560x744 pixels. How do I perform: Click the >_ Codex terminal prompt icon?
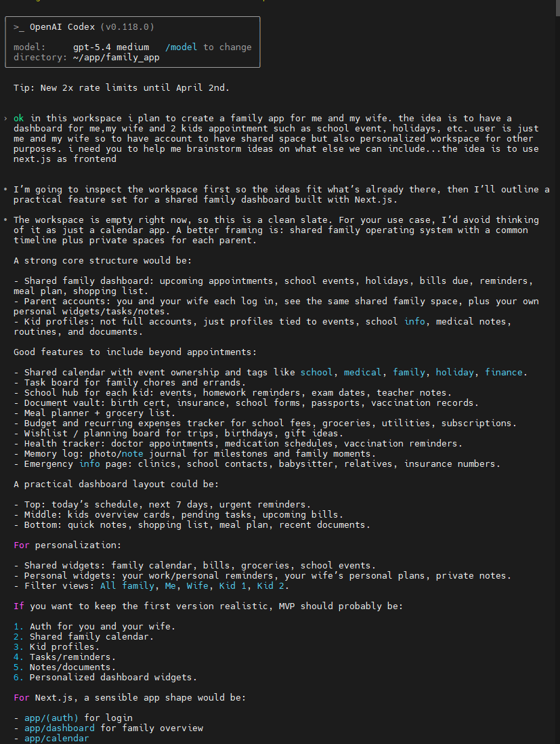tap(19, 27)
